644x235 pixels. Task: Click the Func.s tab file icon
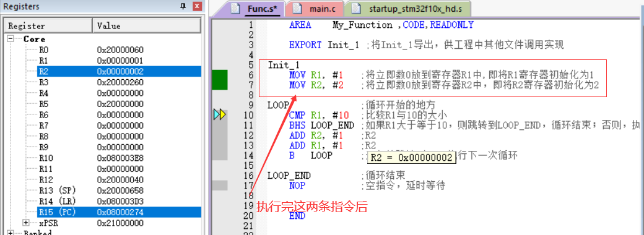(235, 9)
